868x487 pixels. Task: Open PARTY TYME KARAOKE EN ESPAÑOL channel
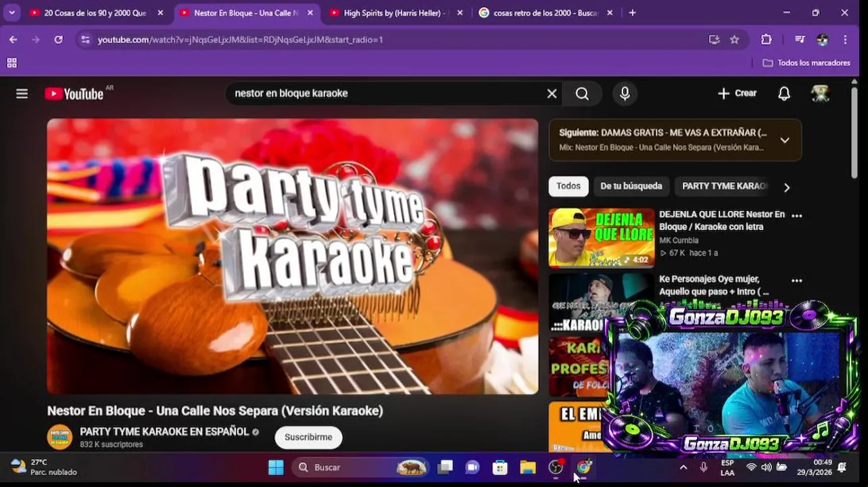click(x=164, y=432)
